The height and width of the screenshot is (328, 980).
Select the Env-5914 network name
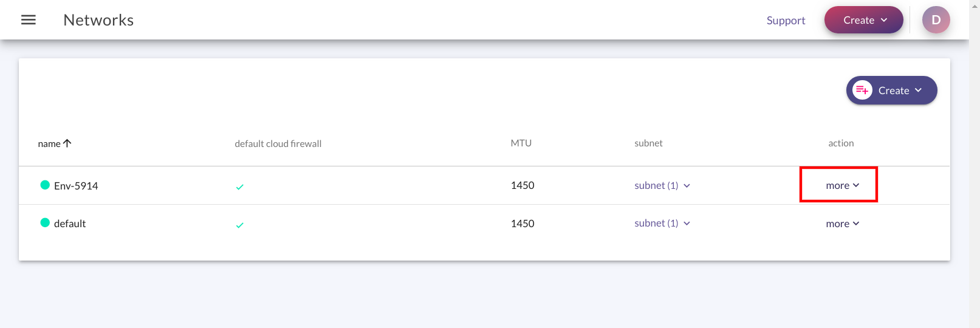tap(76, 186)
